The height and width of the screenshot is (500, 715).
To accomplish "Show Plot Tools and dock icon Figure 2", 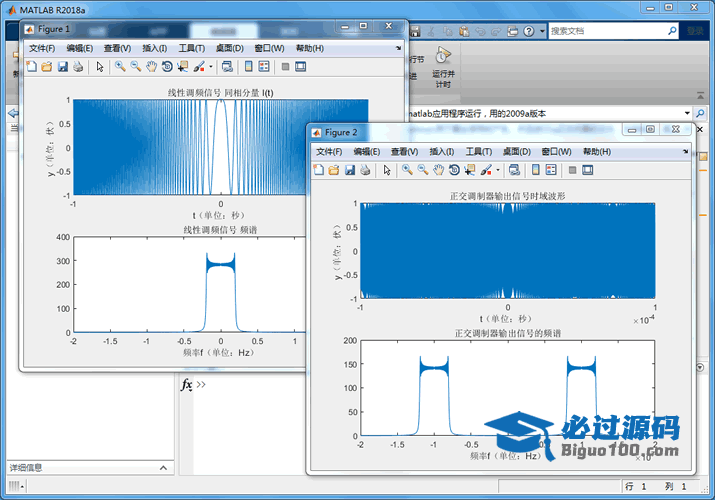I will click(588, 170).
